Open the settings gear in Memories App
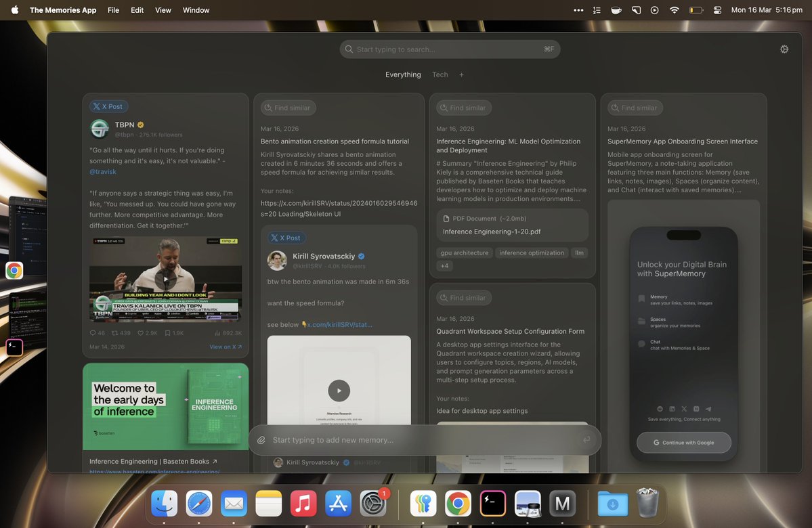 (x=784, y=49)
